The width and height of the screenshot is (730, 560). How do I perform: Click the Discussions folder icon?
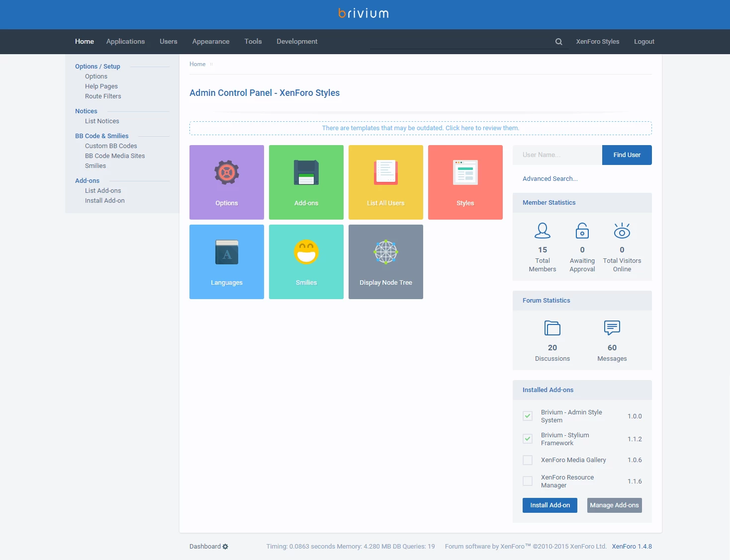552,328
